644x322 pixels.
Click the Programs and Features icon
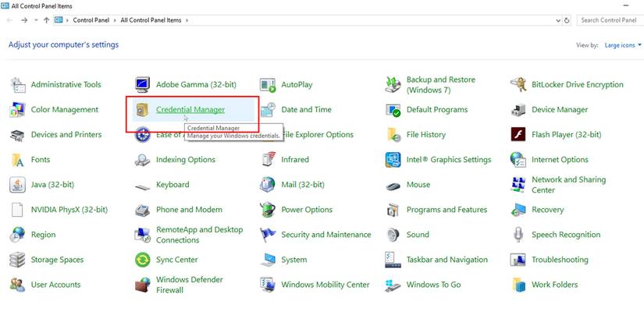393,210
